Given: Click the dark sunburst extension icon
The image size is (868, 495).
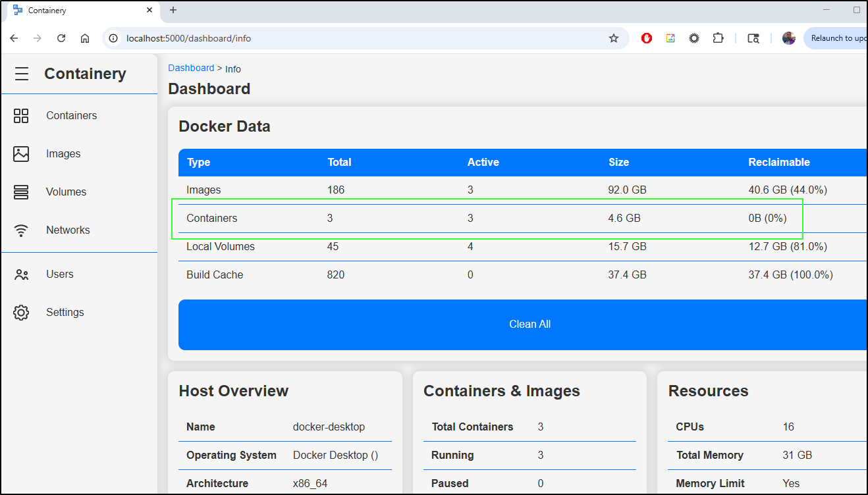Looking at the screenshot, I should coord(694,38).
